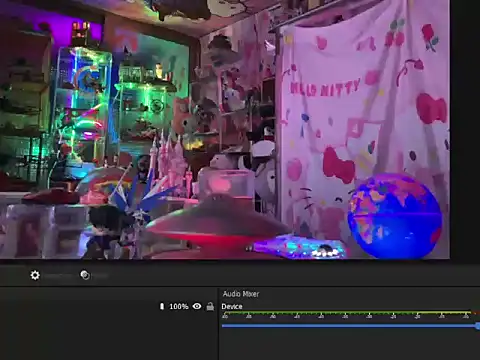Click the blurred Properties label beside gear
This screenshot has width=480, height=360.
(59, 276)
